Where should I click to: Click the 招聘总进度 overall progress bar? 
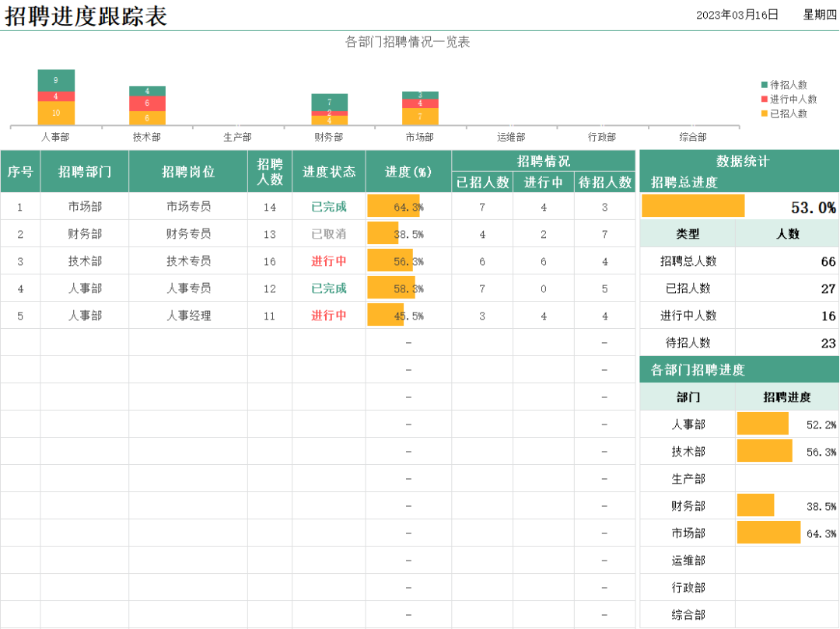[x=693, y=206]
